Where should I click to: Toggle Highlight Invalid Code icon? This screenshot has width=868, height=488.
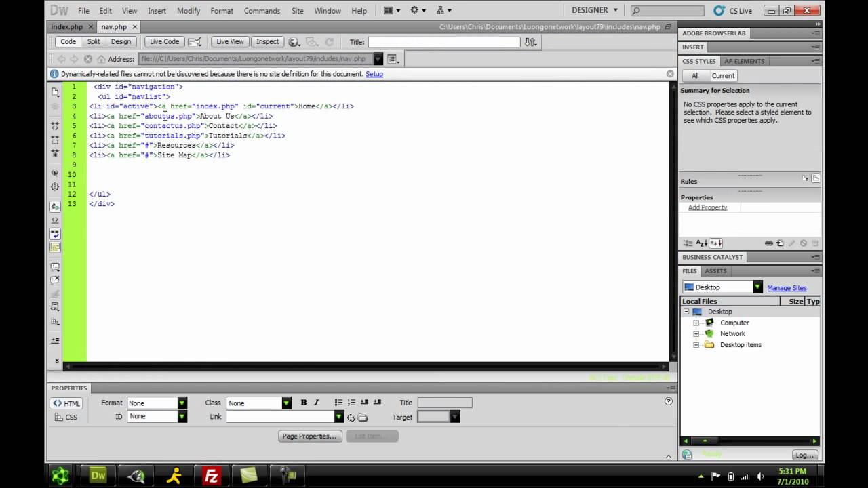[55, 220]
